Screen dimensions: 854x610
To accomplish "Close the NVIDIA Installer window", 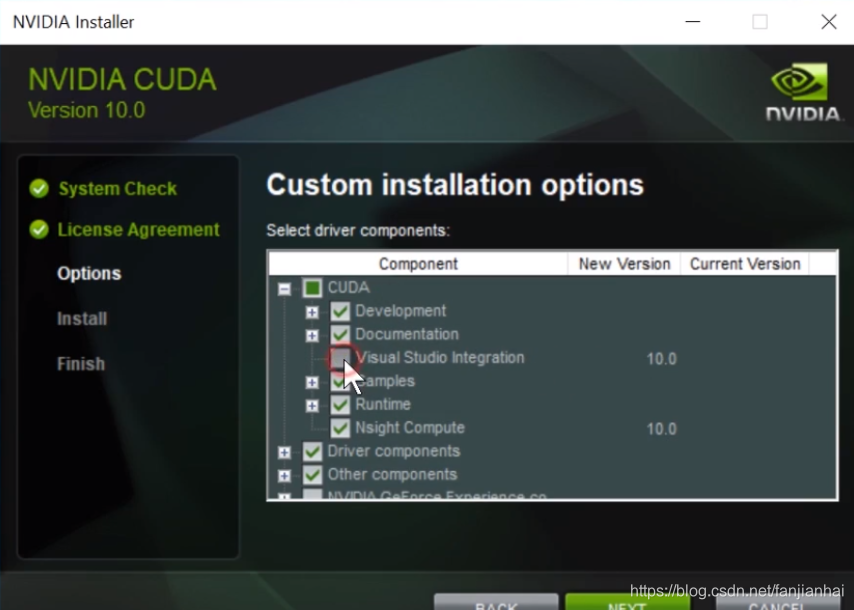I will point(829,22).
